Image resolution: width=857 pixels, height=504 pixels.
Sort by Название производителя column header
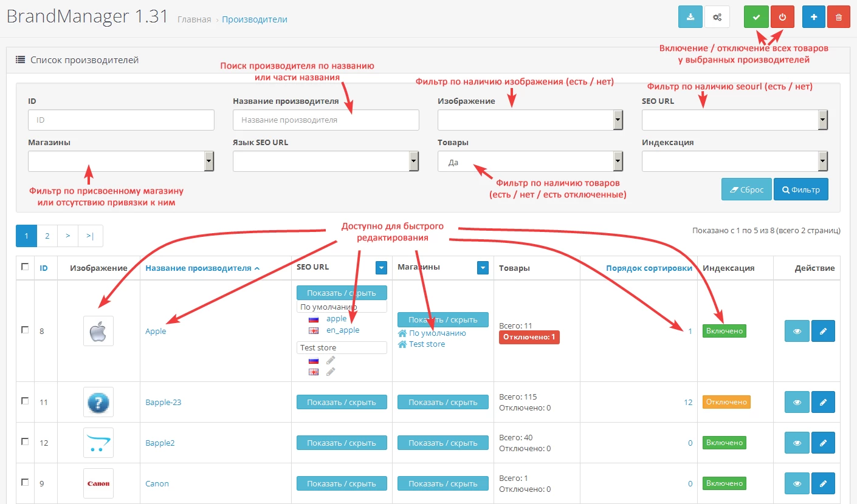202,268
